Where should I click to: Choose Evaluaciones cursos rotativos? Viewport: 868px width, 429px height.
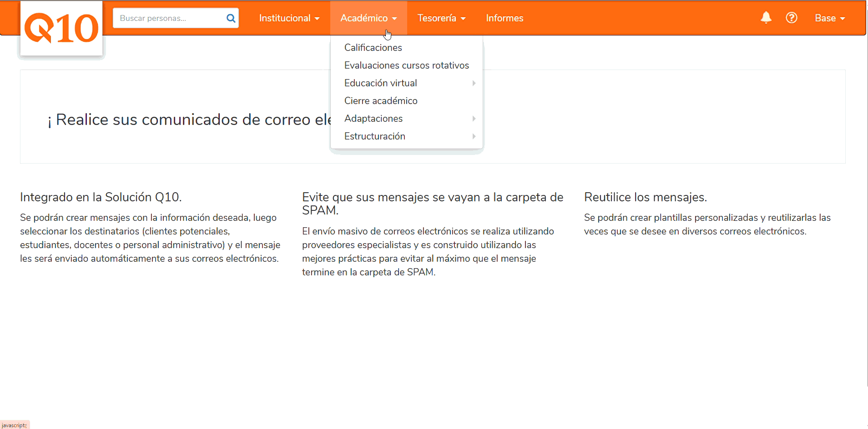(407, 65)
